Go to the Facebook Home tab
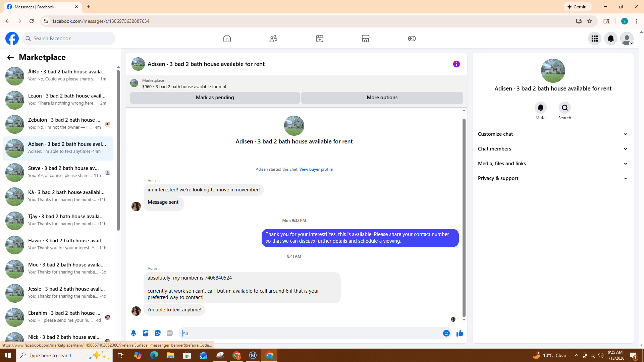 (227, 39)
